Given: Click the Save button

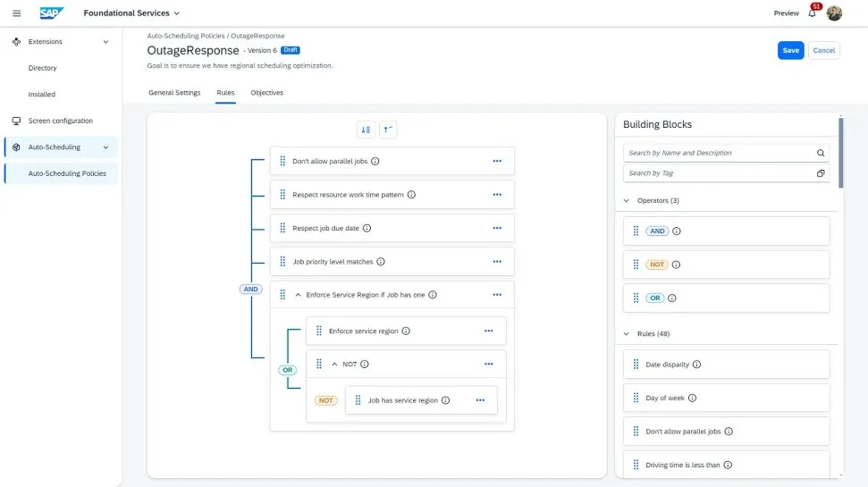Looking at the screenshot, I should click(x=790, y=51).
